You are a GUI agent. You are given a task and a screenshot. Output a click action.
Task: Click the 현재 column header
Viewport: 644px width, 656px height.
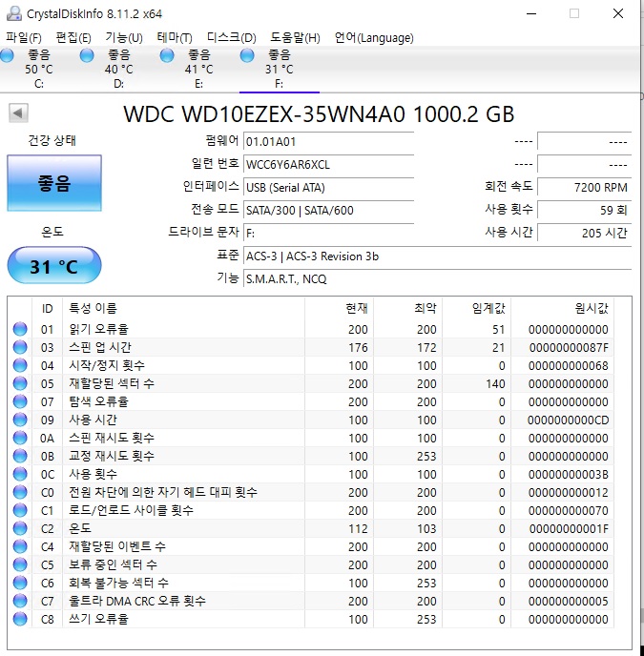[x=339, y=309]
